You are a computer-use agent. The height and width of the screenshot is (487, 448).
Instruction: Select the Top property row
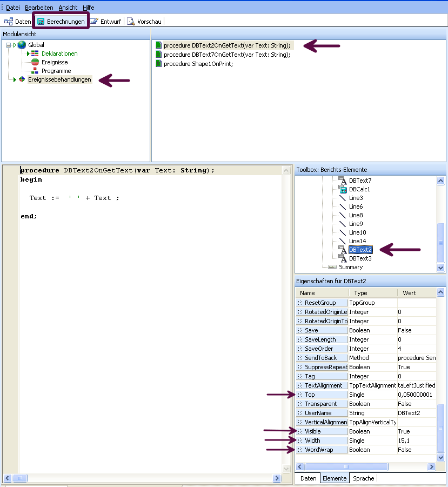(x=366, y=395)
